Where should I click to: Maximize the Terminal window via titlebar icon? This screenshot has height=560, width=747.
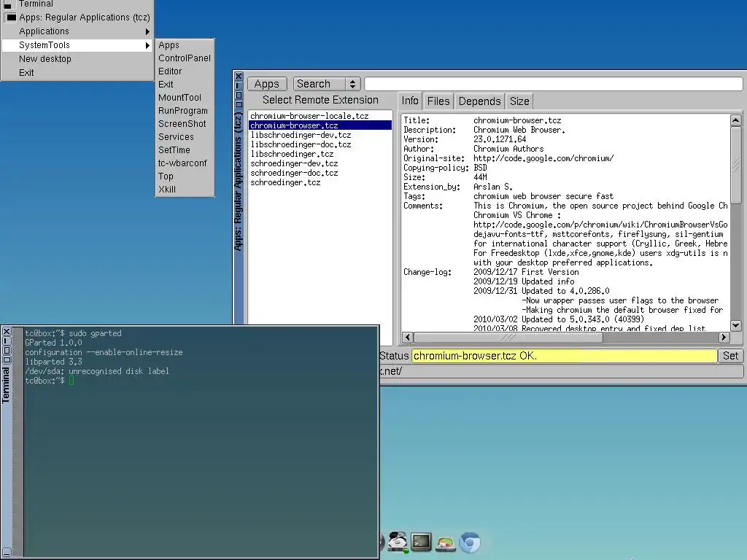tap(7, 351)
